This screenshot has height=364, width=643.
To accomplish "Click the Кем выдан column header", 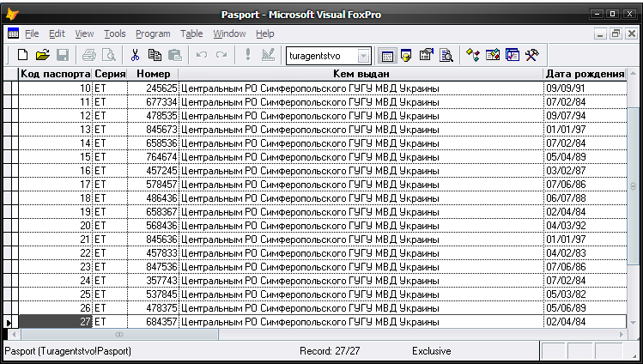I will pyautogui.click(x=361, y=74).
